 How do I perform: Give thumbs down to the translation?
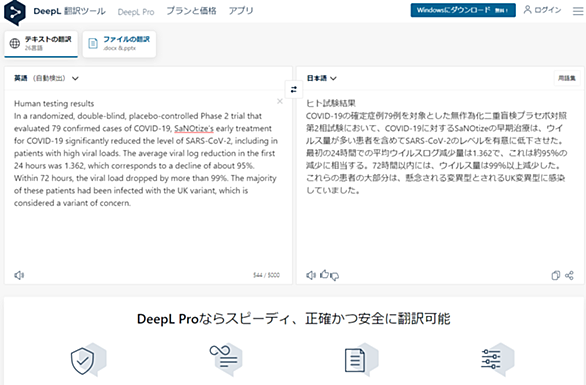(334, 276)
